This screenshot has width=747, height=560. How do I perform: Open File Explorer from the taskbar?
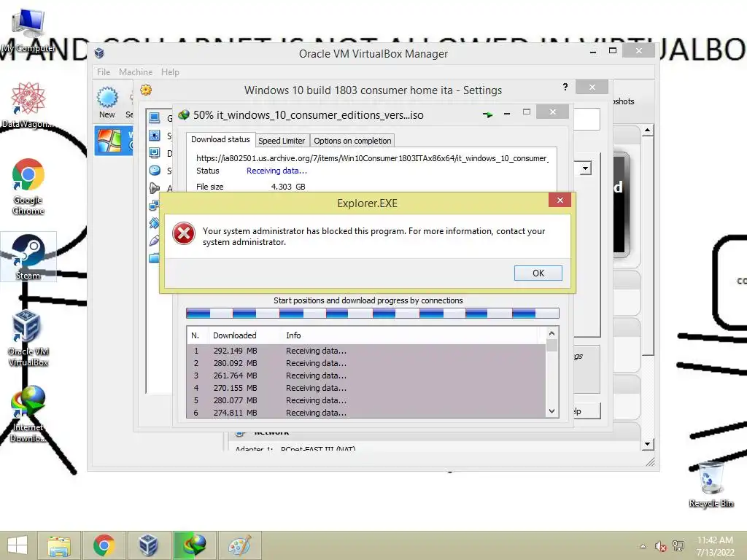(59, 545)
